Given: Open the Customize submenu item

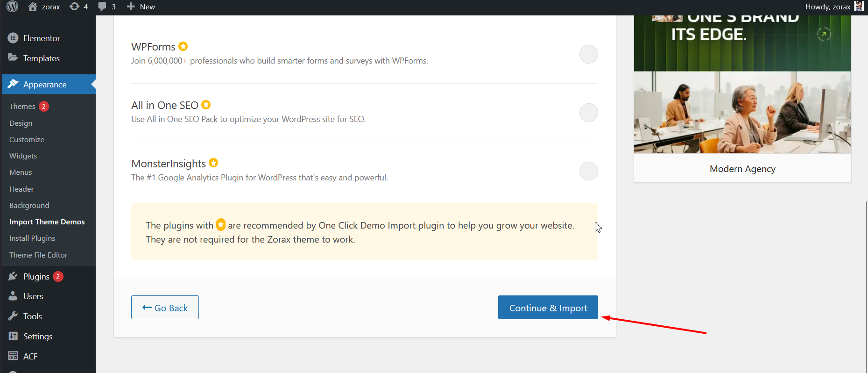Looking at the screenshot, I should (x=27, y=139).
